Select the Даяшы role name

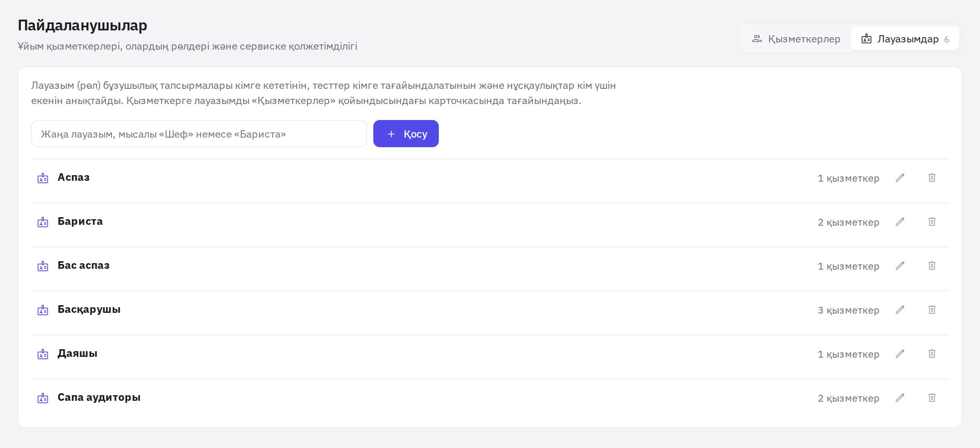point(78,353)
